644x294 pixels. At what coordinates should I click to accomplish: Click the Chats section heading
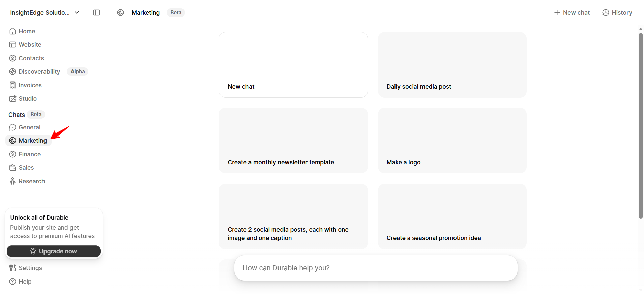pos(17,115)
